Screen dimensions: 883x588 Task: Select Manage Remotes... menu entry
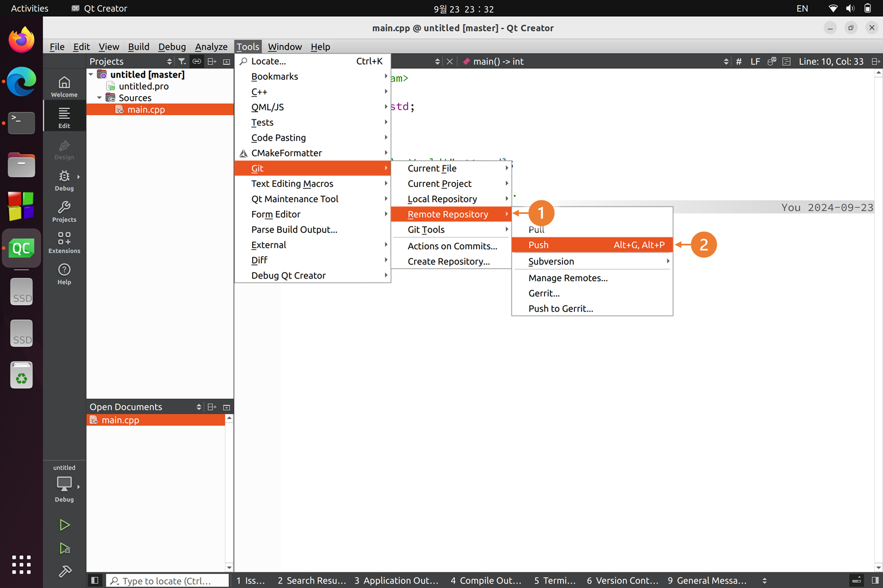592,278
